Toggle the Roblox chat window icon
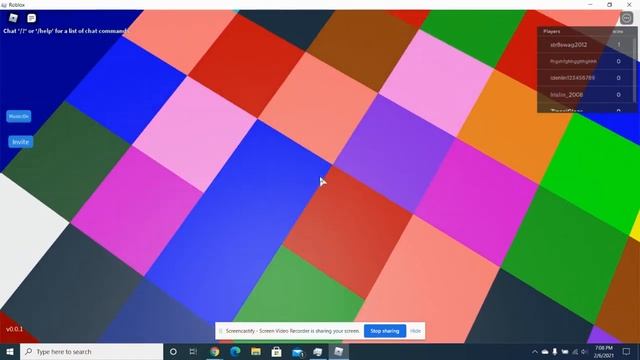 tap(31, 18)
